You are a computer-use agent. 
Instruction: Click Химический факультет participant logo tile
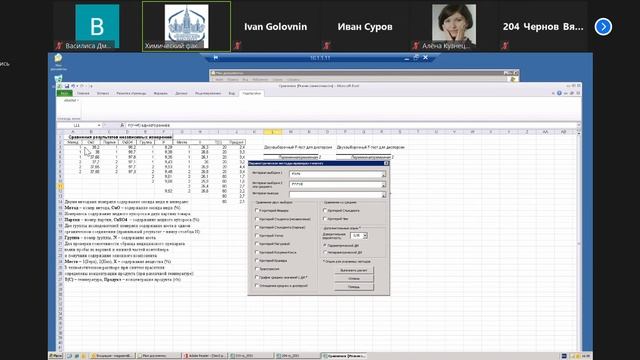187,27
